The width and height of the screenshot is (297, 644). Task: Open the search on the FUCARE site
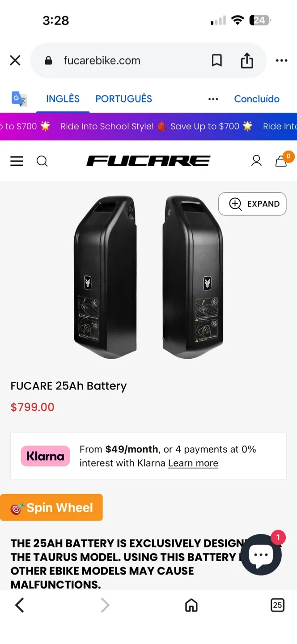[42, 161]
